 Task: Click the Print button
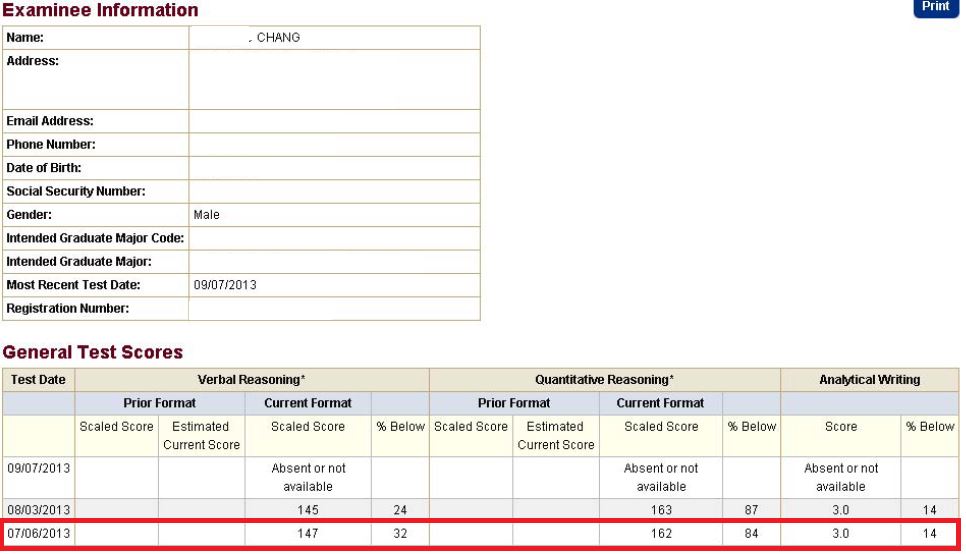pos(935,7)
